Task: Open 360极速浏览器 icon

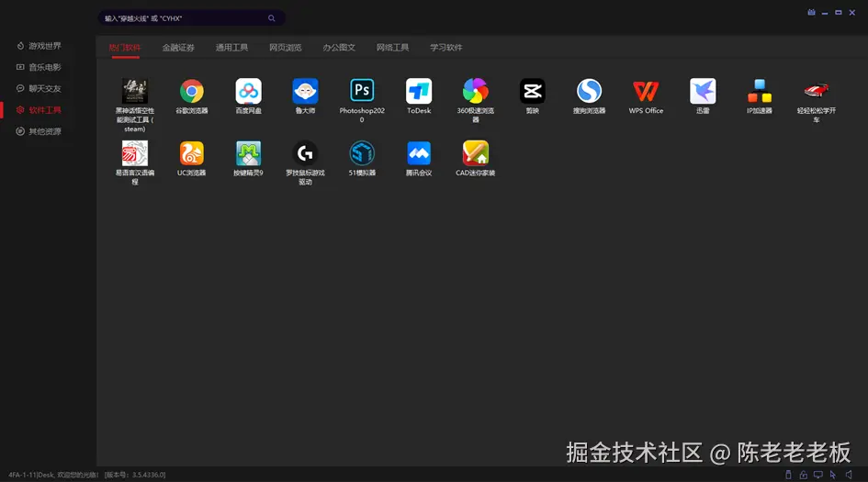Action: tap(476, 91)
